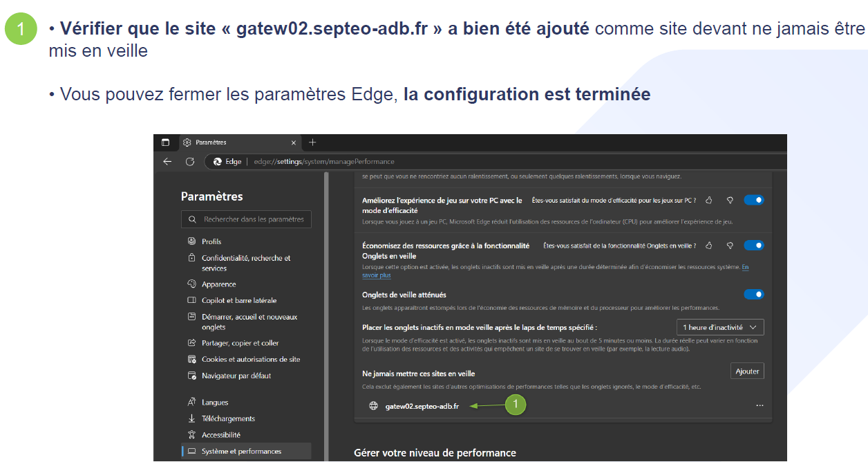Click the Système et performances laptop icon
868x462 pixels.
coord(192,452)
